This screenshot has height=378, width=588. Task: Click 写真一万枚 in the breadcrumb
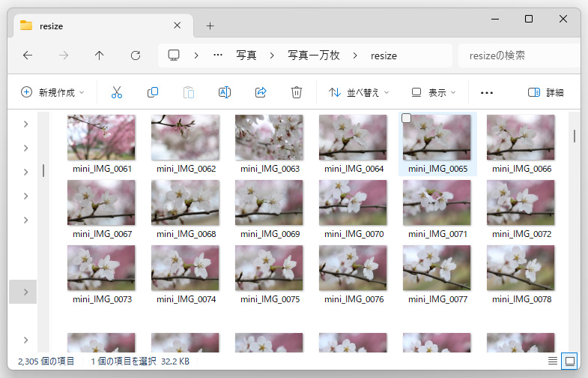(314, 55)
